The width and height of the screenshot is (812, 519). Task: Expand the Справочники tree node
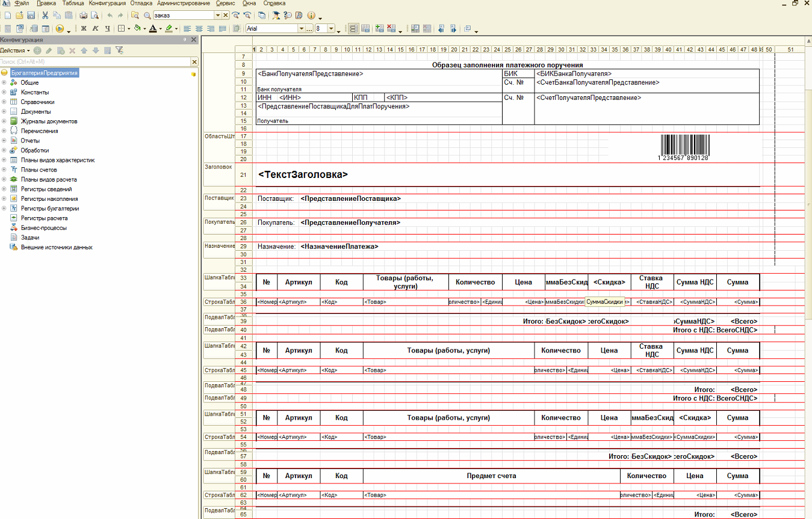click(4, 102)
